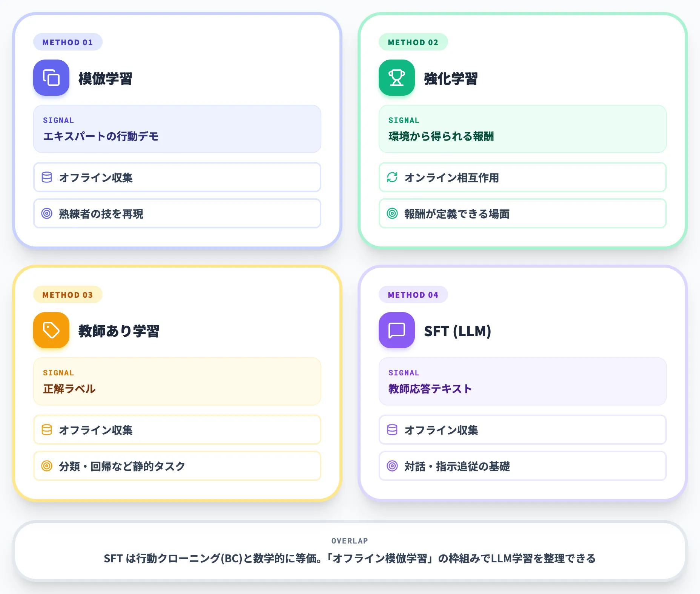Click the オフライン収集 text in the 模倣学習 card
The image size is (700, 594).
96,178
